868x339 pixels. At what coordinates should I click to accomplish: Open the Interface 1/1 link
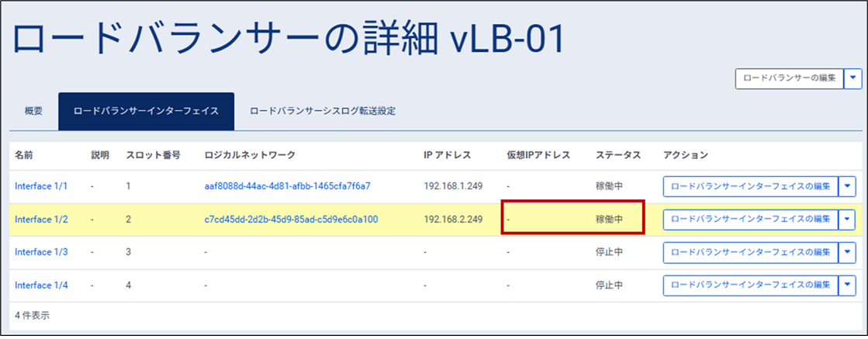41,187
